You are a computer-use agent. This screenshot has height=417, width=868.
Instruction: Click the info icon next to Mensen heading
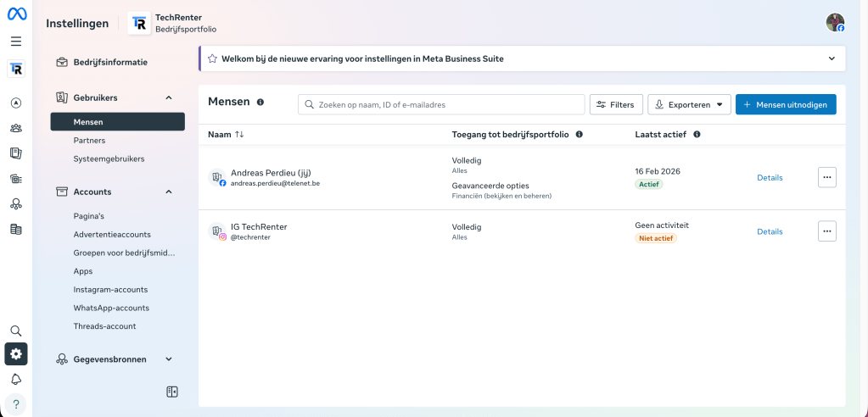coord(260,103)
